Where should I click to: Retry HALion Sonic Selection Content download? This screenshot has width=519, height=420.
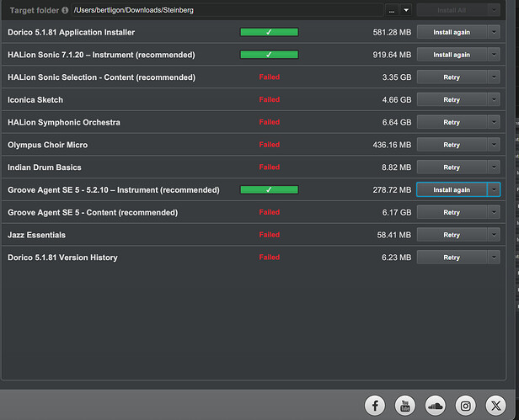point(452,77)
